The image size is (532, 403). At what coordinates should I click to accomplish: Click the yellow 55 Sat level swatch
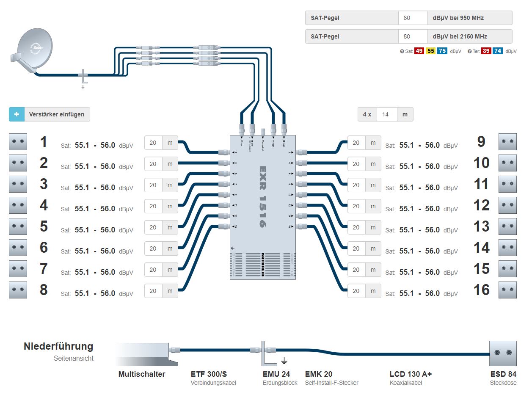point(431,51)
